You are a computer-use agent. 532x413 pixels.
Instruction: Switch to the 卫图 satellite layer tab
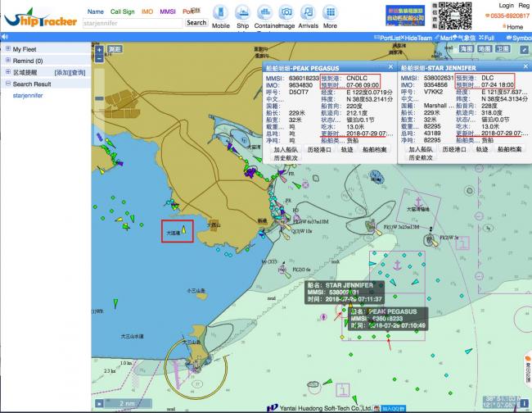(x=503, y=49)
